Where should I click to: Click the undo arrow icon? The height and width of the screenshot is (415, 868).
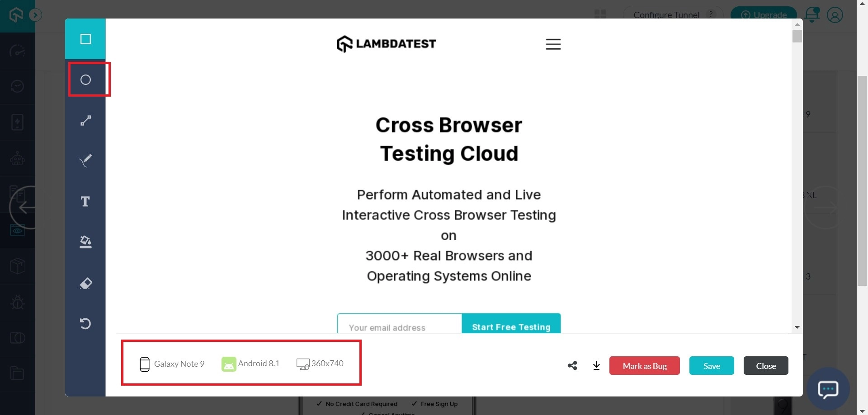click(x=85, y=323)
